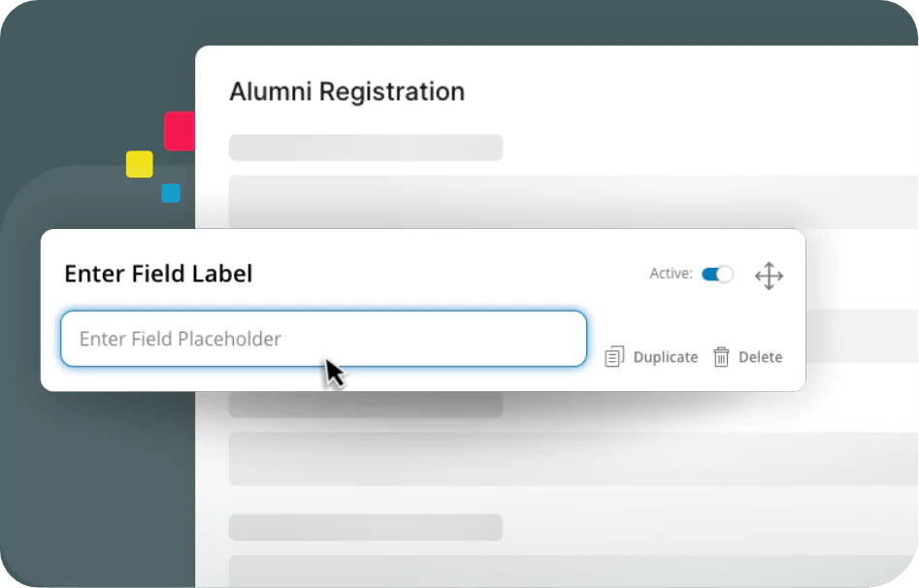Click the Active: label beside the switch
Viewport: 919px width, 588px height.
670,274
